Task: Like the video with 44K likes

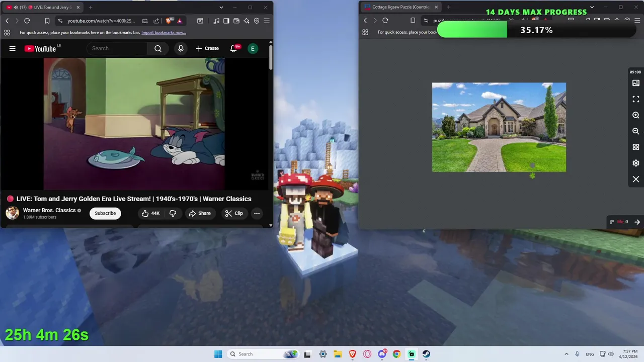Action: point(150,213)
